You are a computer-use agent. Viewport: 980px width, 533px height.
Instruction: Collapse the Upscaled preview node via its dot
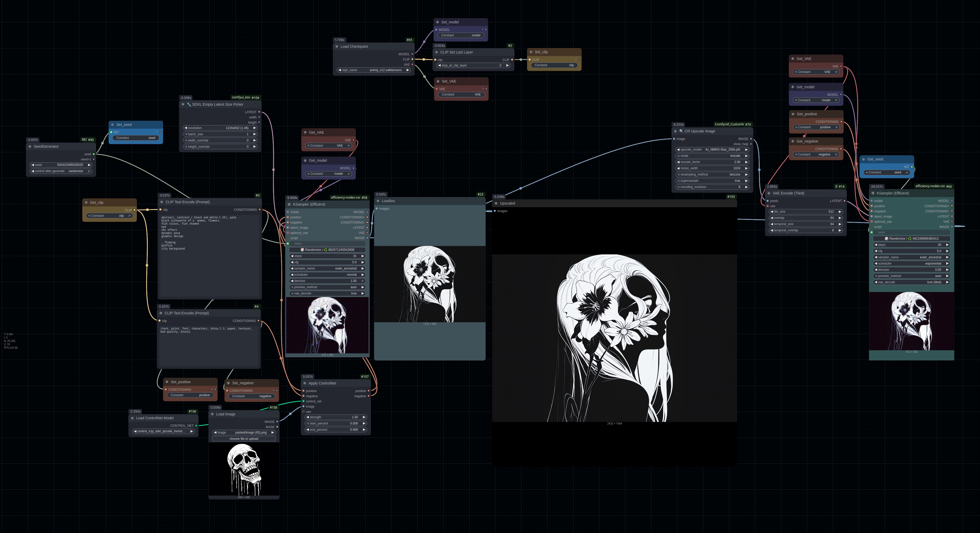(496, 203)
